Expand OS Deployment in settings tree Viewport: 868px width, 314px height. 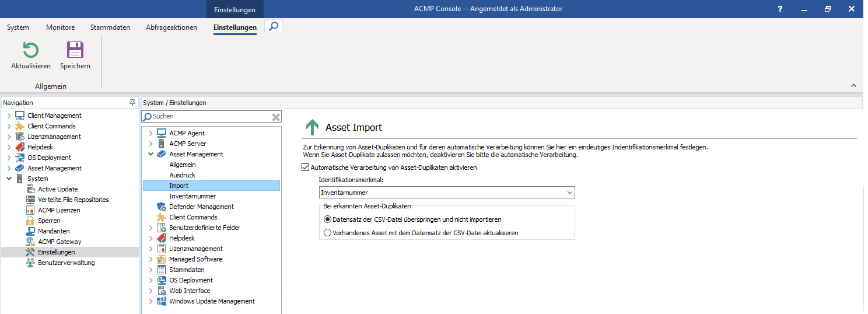150,280
